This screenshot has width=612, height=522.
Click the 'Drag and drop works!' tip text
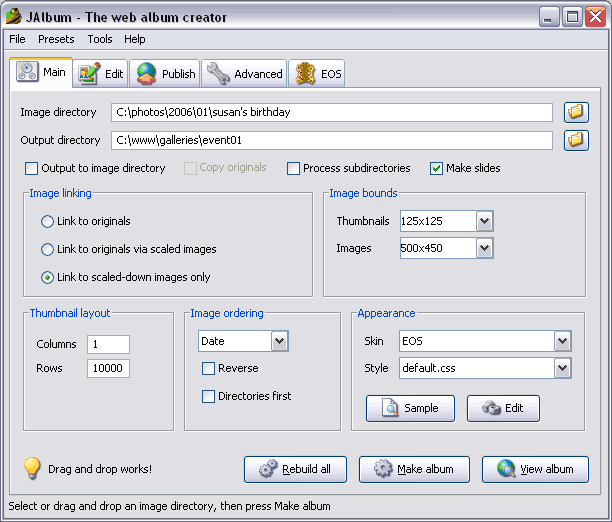point(100,469)
